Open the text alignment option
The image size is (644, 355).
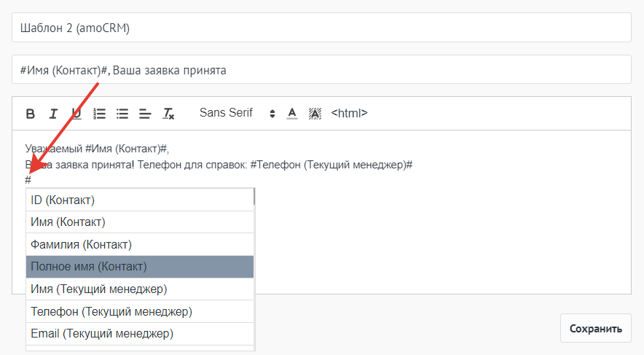(145, 114)
